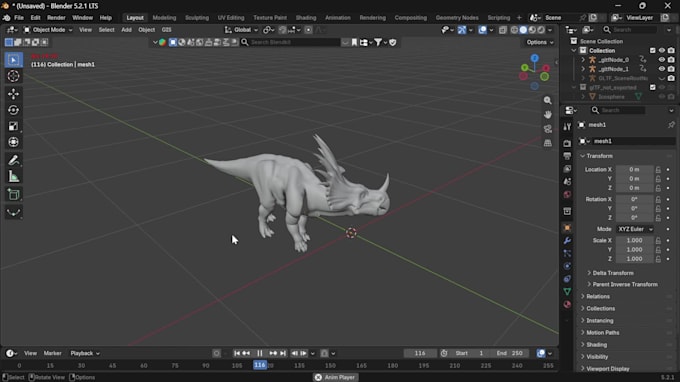
Task: Jump to the first frame
Action: 237,353
